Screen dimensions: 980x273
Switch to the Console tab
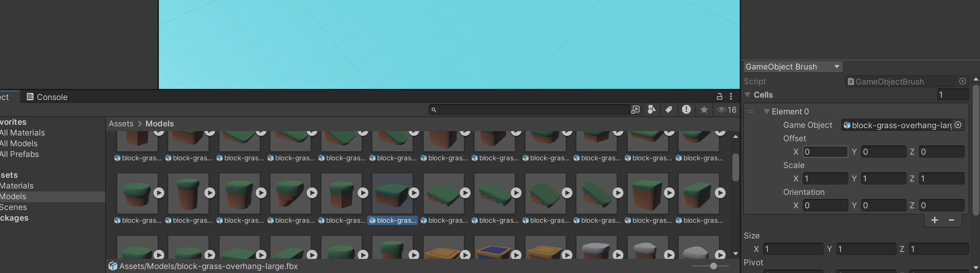coord(47,97)
